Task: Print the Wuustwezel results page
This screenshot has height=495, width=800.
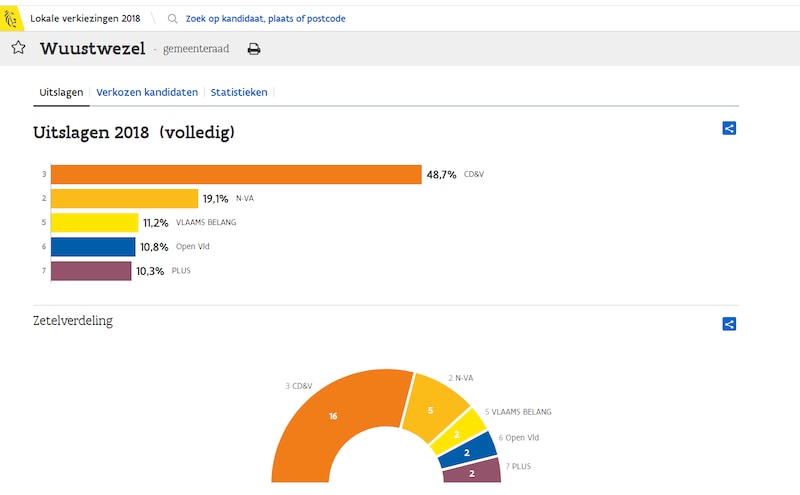Action: (x=254, y=49)
